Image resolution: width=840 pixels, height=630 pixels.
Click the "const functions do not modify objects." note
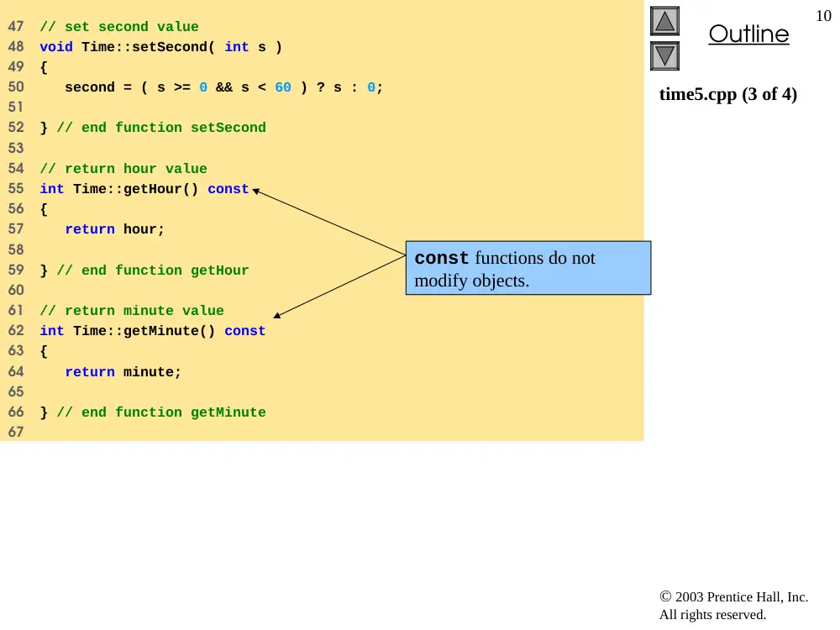click(x=528, y=268)
